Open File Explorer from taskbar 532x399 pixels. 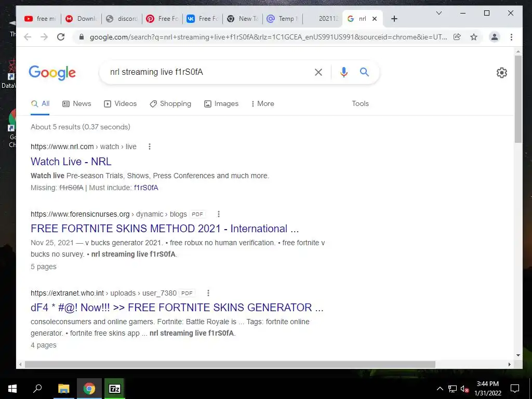[63, 389]
